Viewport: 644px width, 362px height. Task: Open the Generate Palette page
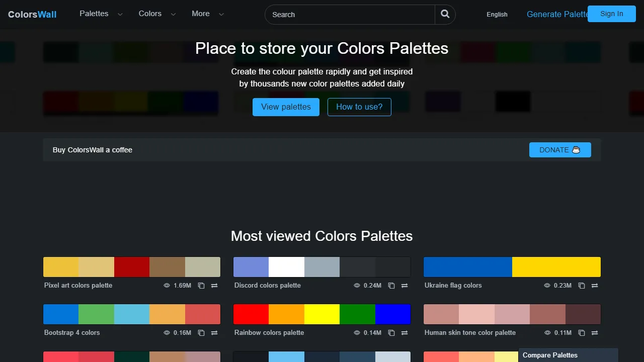click(557, 14)
